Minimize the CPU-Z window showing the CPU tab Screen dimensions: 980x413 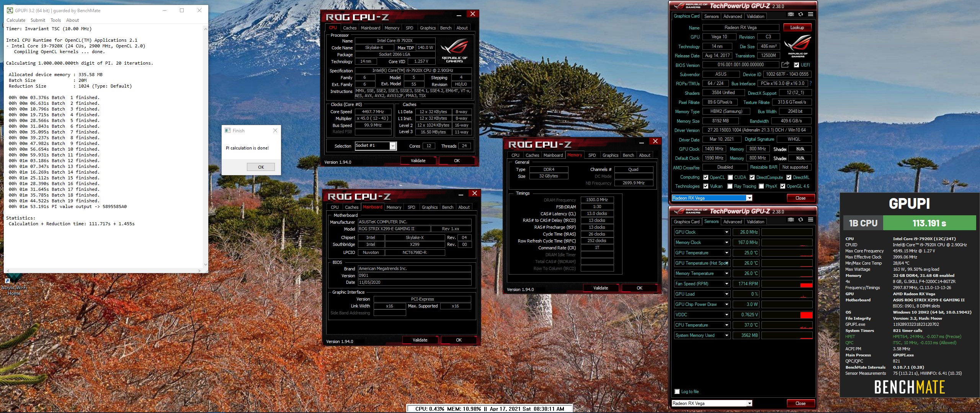tap(459, 15)
